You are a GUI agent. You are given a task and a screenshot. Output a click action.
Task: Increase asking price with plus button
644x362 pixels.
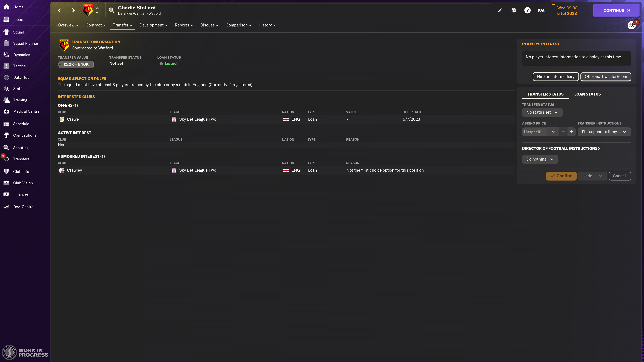(x=571, y=132)
